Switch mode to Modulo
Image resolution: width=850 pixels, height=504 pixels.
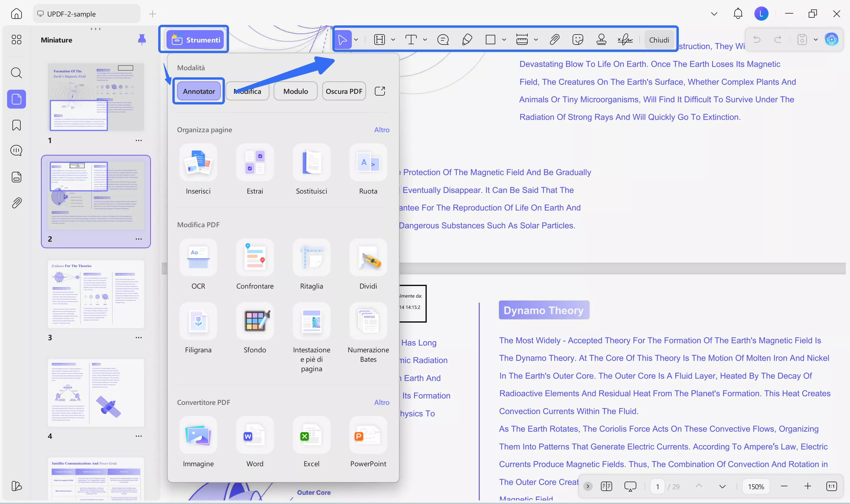(x=295, y=91)
